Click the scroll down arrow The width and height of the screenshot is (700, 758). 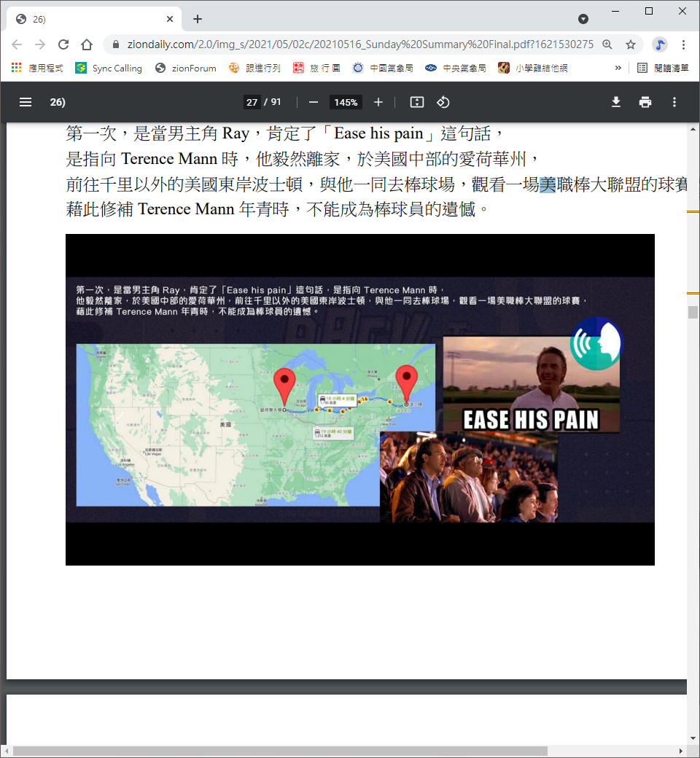[x=693, y=738]
